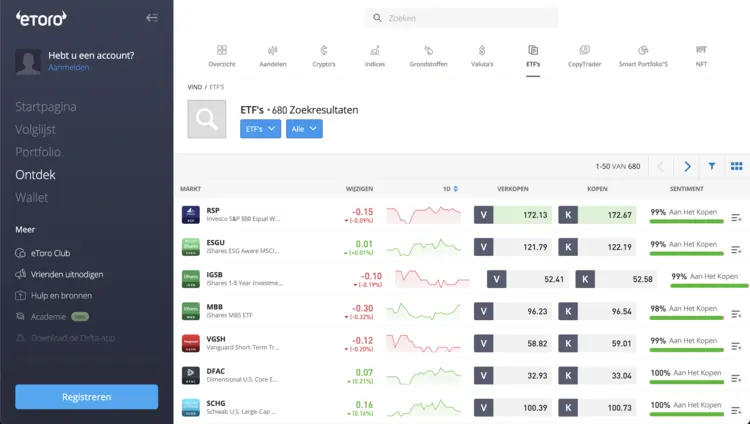Image resolution: width=750 pixels, height=424 pixels.
Task: Open the ESGU iShares logo
Action: (x=190, y=247)
